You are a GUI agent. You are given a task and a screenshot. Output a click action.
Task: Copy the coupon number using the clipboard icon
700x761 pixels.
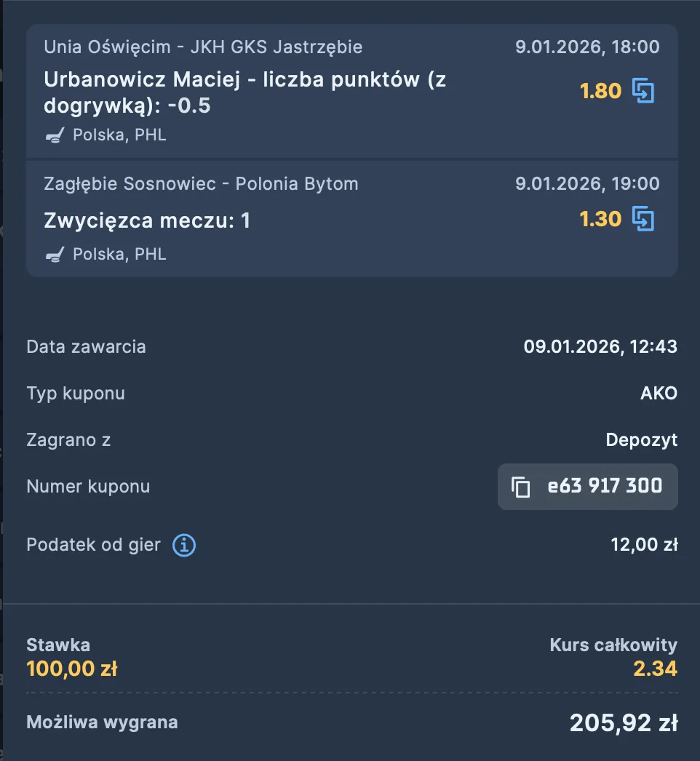[520, 487]
